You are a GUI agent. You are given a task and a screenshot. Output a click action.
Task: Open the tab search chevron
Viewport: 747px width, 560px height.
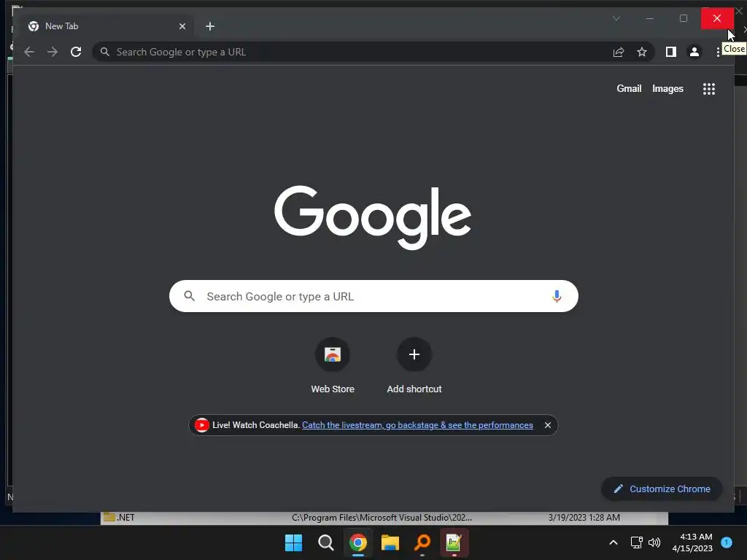(x=616, y=18)
